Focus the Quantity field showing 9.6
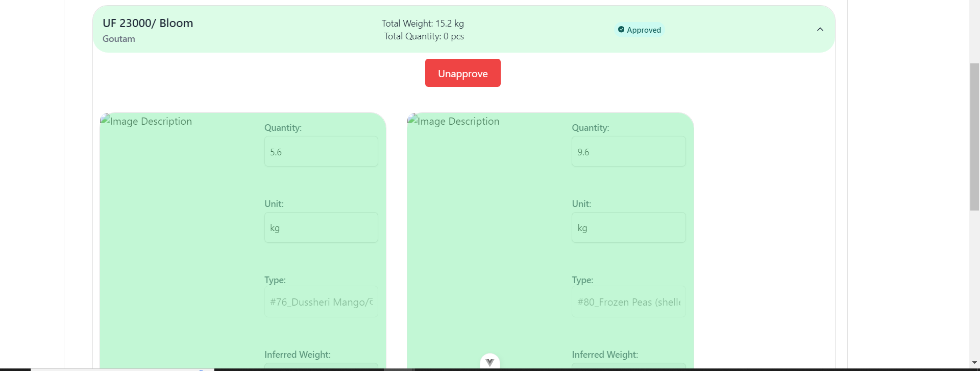This screenshot has height=371, width=980. [x=628, y=152]
